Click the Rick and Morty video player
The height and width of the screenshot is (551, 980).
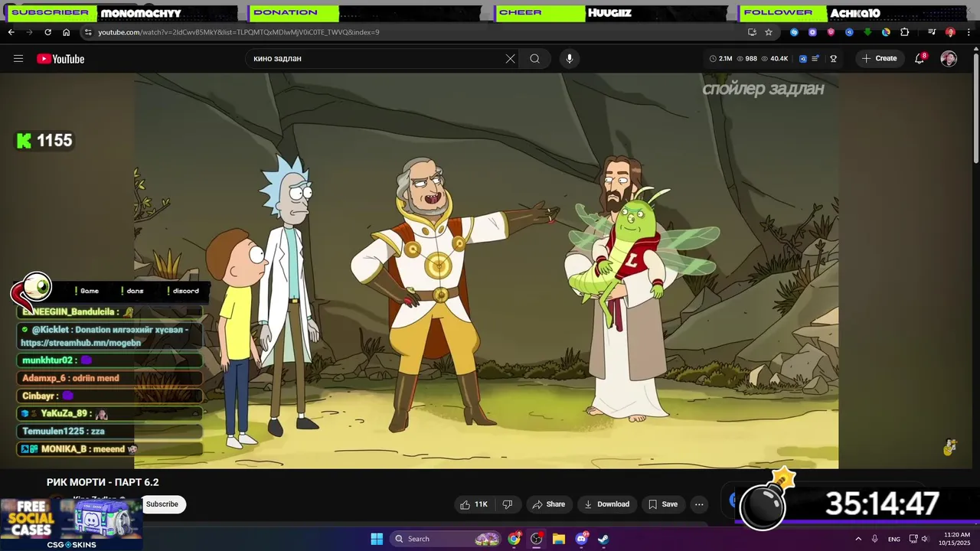point(486,270)
